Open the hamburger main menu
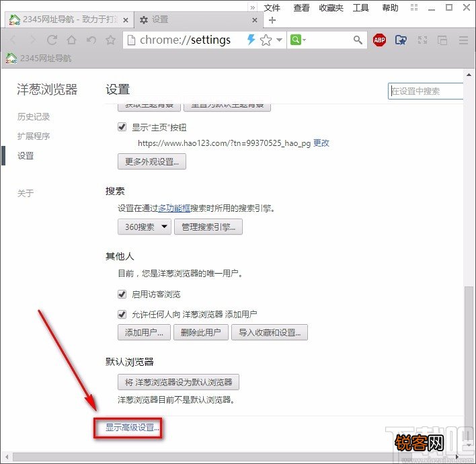This screenshot has width=476, height=464. coord(463,40)
